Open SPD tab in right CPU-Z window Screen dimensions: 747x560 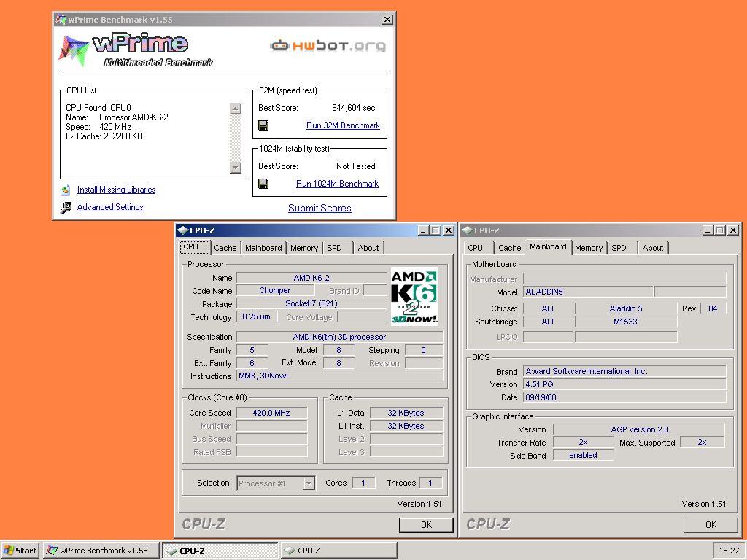pyautogui.click(x=622, y=248)
